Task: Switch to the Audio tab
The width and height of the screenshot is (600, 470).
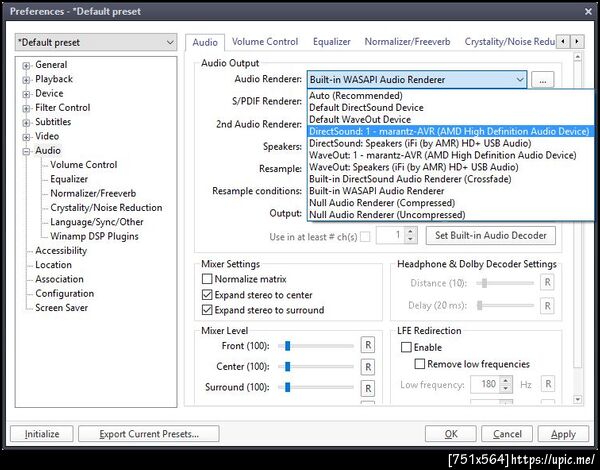Action: [x=205, y=42]
